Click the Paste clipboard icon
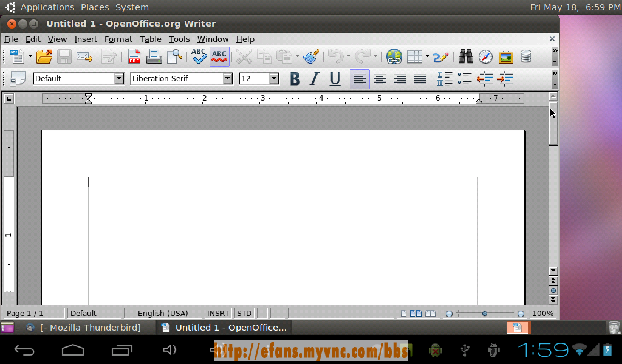622x364 pixels. click(284, 56)
